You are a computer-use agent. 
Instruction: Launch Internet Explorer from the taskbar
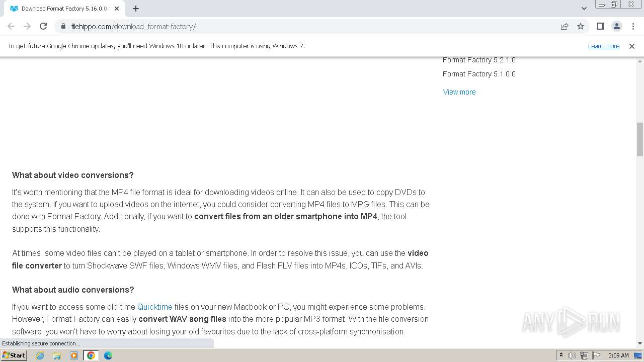(40, 355)
